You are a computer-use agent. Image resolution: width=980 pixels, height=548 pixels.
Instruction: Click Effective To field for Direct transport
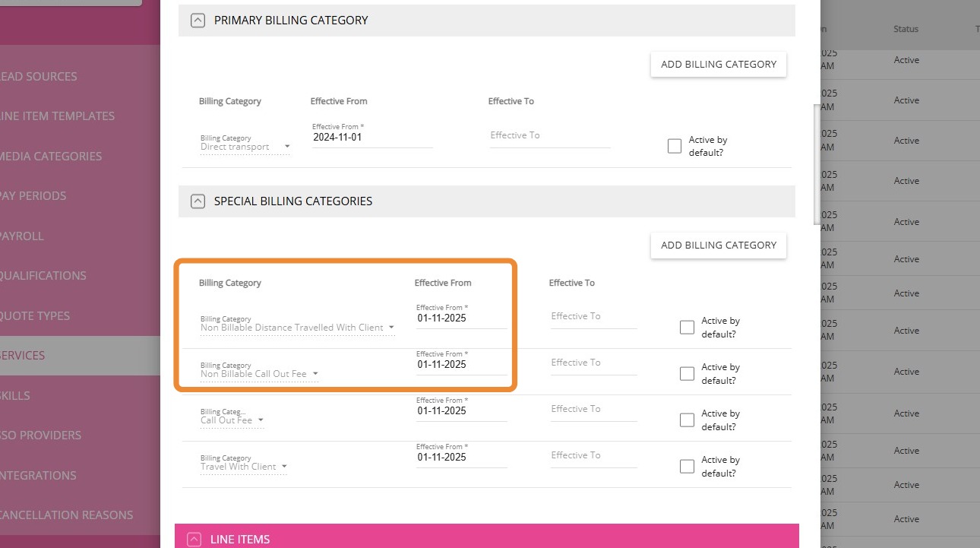click(x=549, y=136)
